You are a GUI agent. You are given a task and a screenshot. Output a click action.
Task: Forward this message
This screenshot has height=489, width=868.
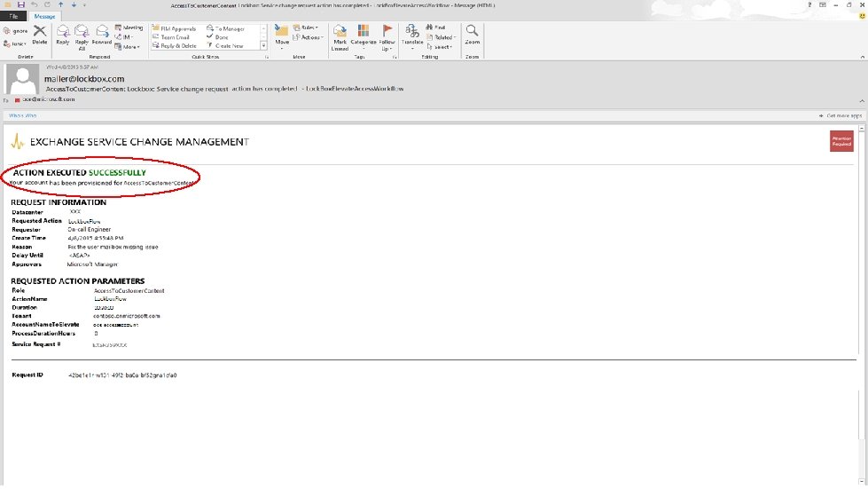[102, 35]
